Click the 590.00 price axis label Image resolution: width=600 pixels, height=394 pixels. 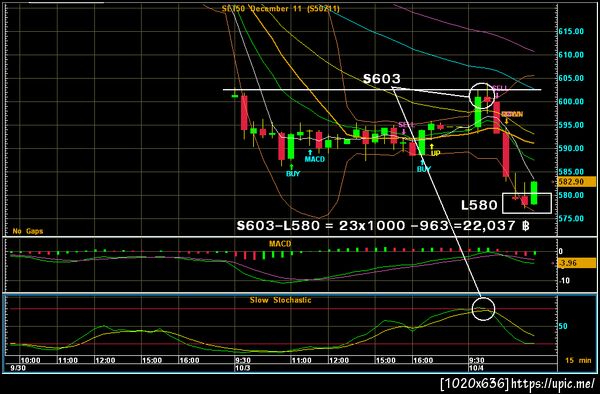coord(571,148)
